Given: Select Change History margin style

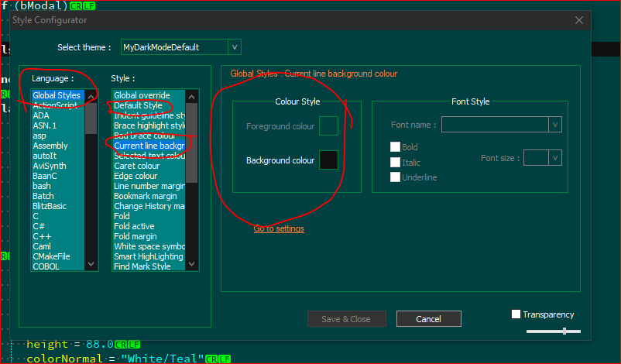Looking at the screenshot, I should [x=149, y=206].
